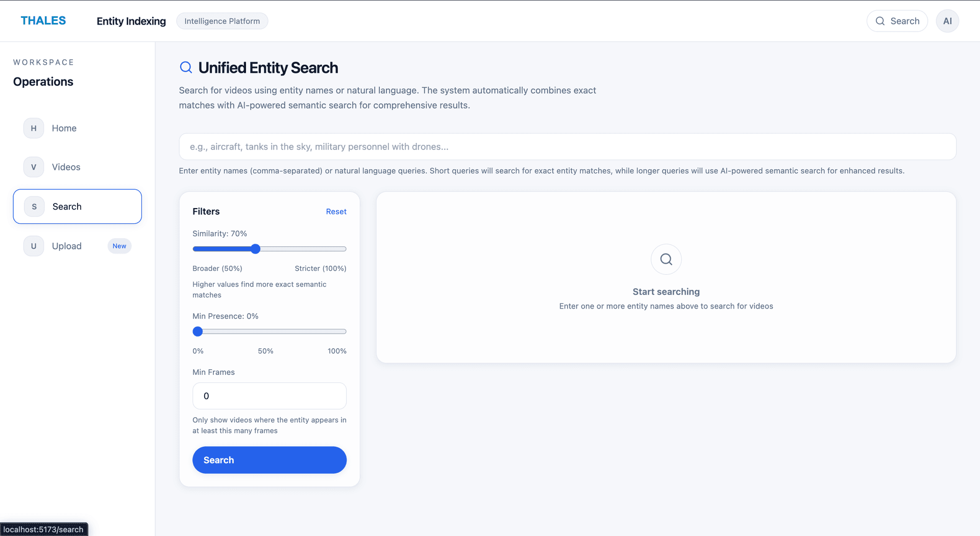
Task: Click the New badge next to Upload
Action: 119,246
